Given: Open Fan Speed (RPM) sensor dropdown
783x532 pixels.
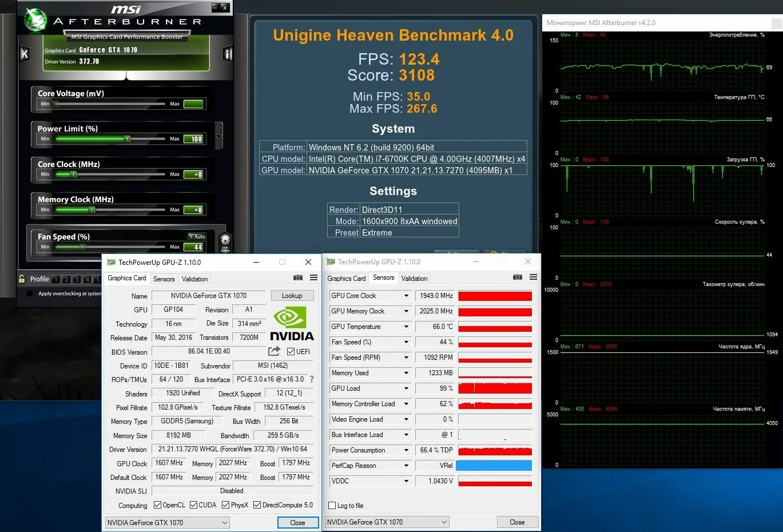Looking at the screenshot, I should click(x=406, y=358).
